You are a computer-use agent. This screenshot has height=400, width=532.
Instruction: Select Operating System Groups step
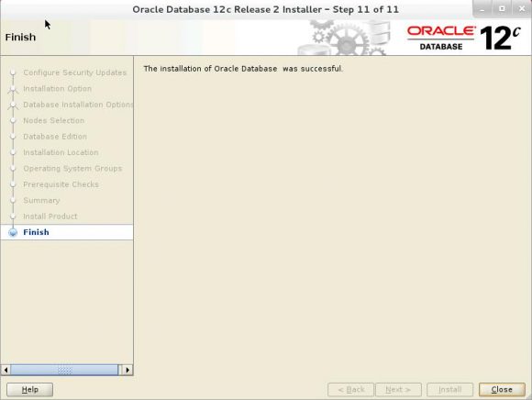pos(72,169)
